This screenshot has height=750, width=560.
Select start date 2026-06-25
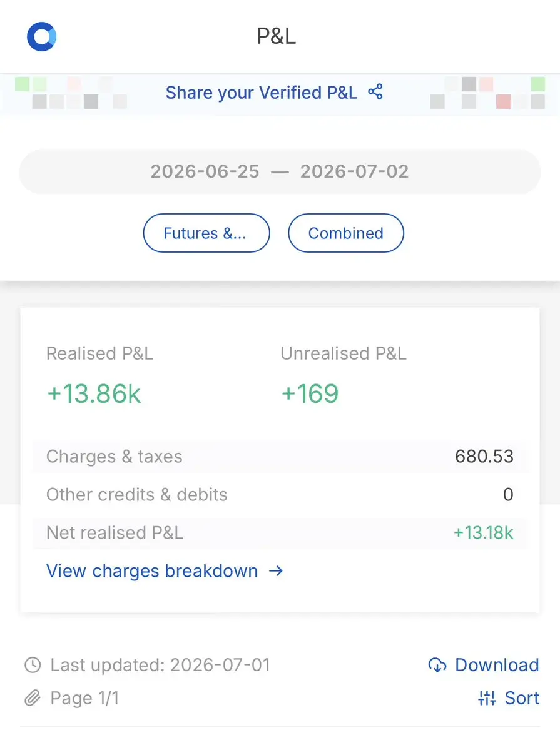point(205,171)
